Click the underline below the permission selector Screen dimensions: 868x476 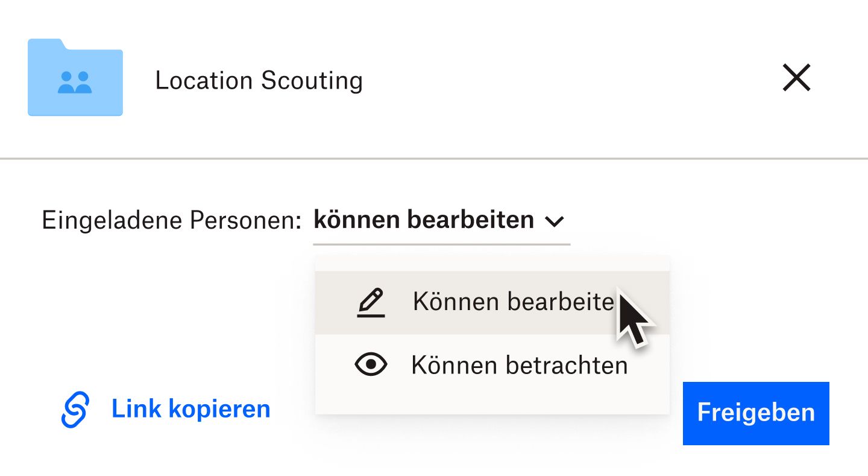point(441,243)
